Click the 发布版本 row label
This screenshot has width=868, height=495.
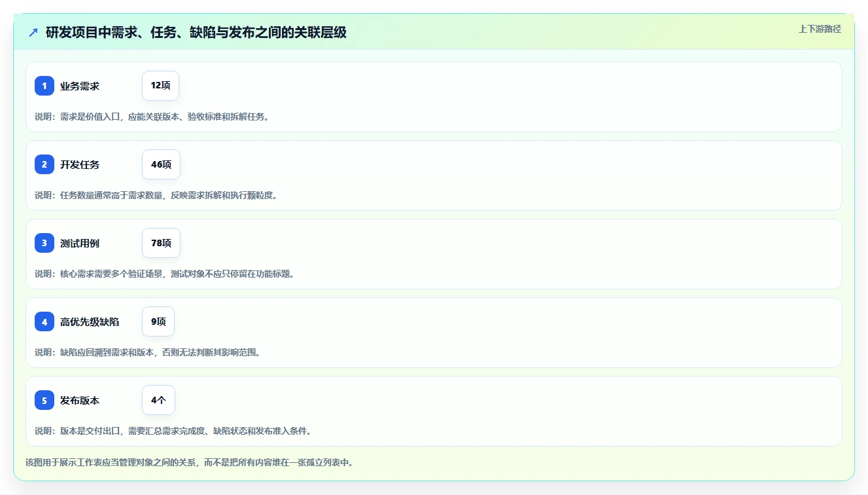pyautogui.click(x=80, y=400)
